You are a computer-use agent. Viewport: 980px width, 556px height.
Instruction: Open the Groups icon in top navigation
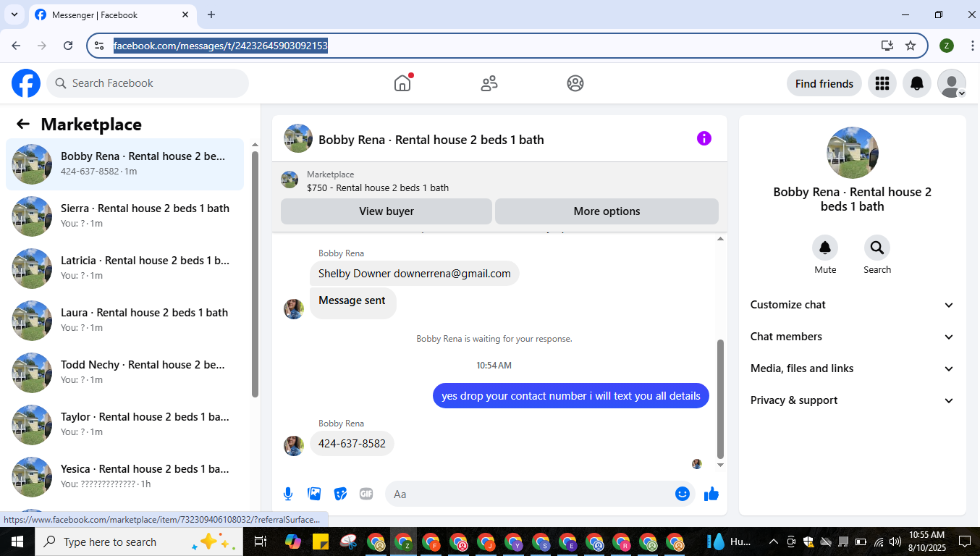(x=575, y=83)
